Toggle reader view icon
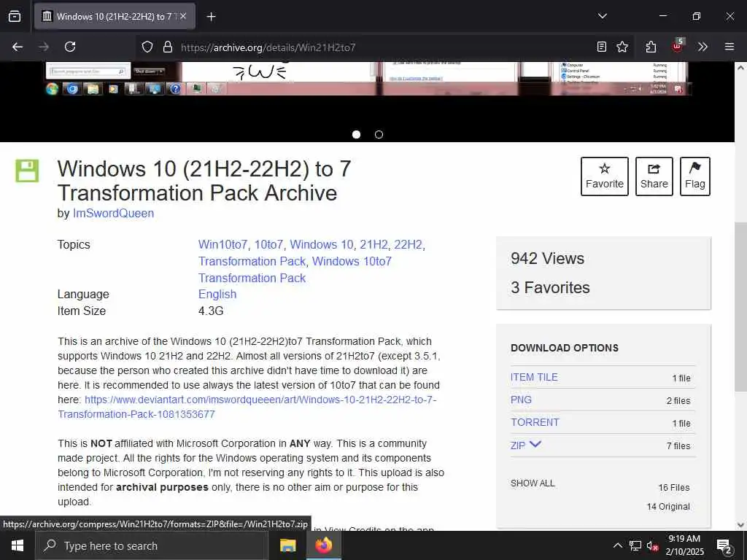 (602, 47)
